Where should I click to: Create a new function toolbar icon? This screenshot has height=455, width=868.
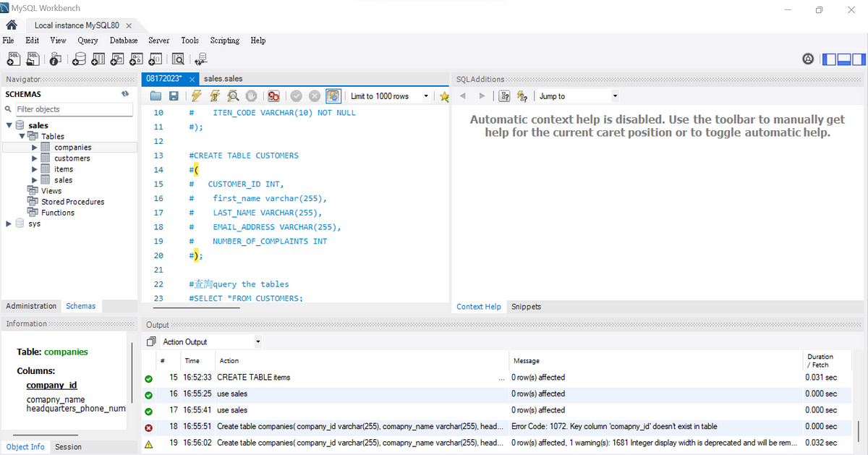[x=155, y=59]
